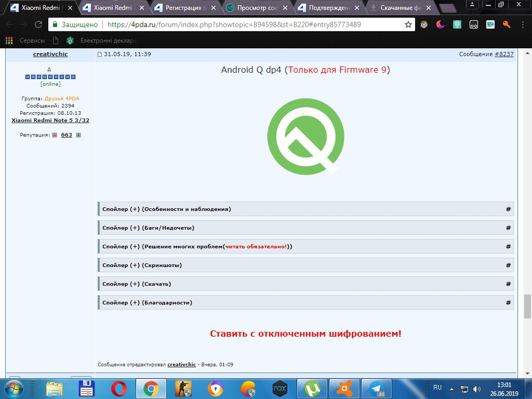Image resolution: width=532 pixels, height=399 pixels.
Task: Launch Opera from the taskbar
Action: click(x=119, y=389)
